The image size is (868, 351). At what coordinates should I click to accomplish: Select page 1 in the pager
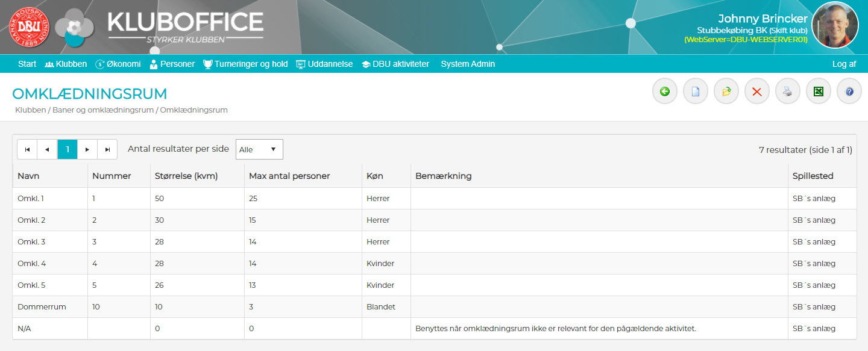[68, 149]
